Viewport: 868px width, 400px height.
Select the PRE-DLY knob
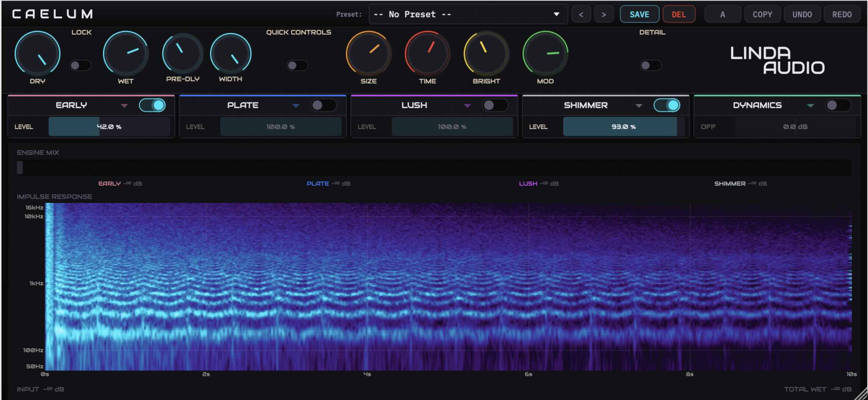point(182,54)
